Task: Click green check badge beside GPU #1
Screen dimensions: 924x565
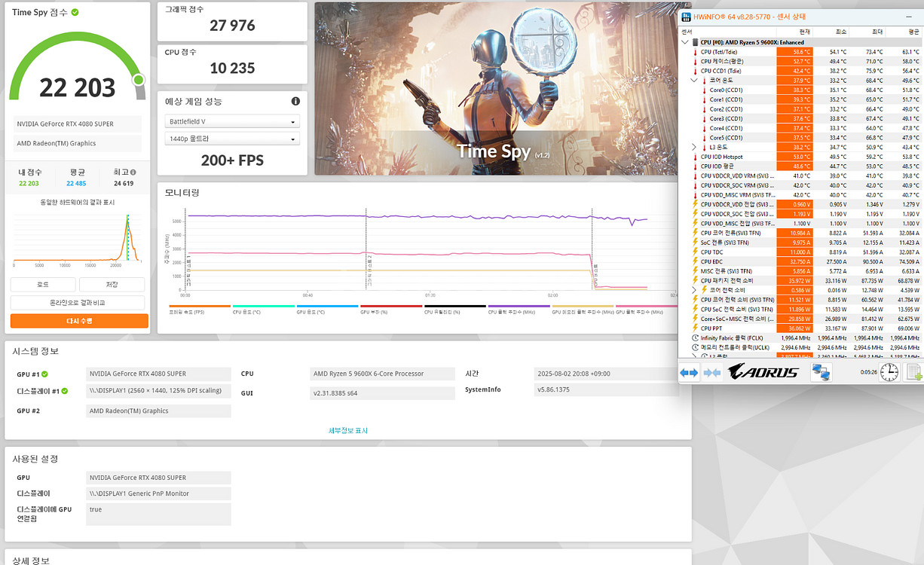Action: pyautogui.click(x=45, y=374)
